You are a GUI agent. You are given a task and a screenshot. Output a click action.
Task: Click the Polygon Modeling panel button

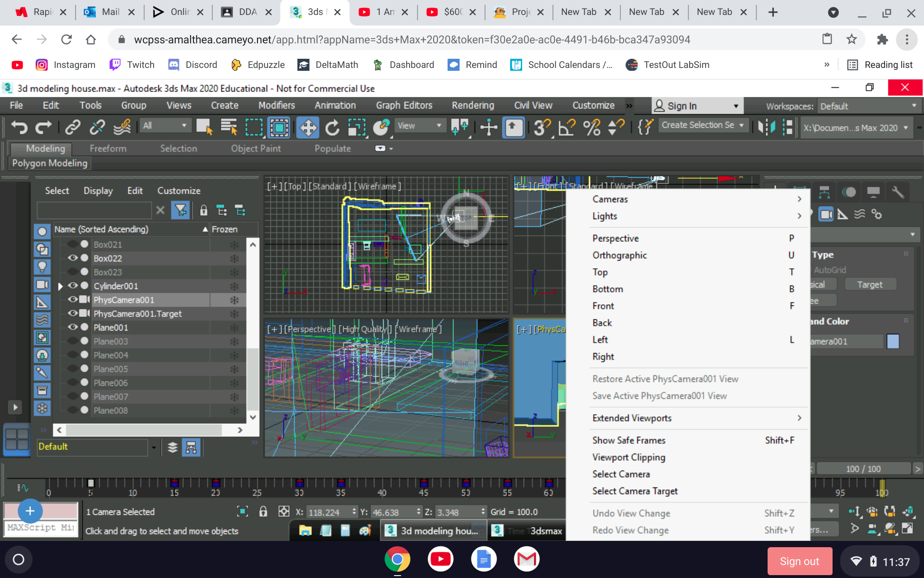pyautogui.click(x=50, y=163)
